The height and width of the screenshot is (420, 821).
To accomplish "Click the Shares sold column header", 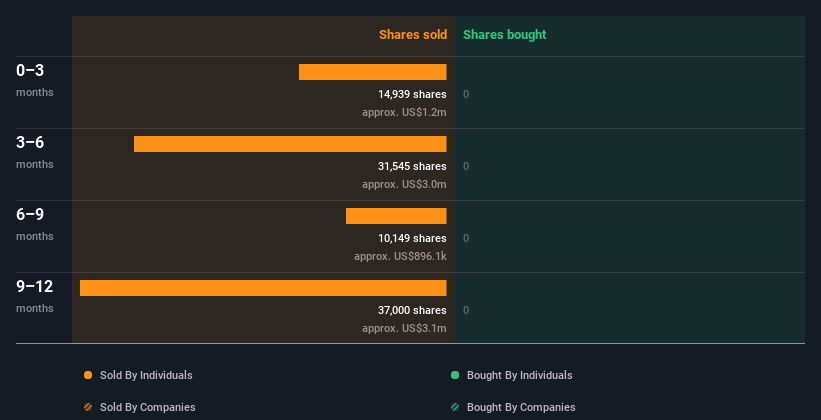I will click(413, 35).
